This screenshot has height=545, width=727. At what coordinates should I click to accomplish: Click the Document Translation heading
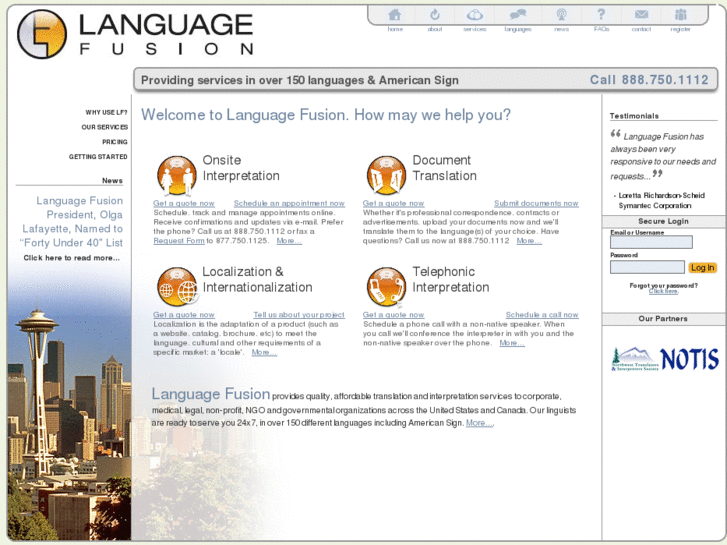pos(445,168)
